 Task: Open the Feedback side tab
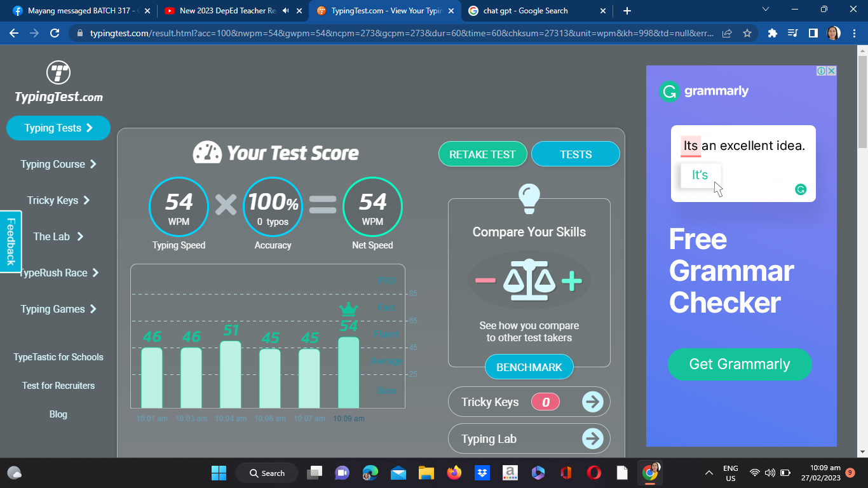(11, 241)
